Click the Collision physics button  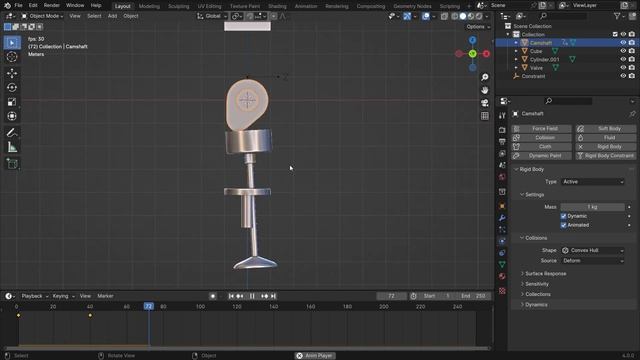541,138
